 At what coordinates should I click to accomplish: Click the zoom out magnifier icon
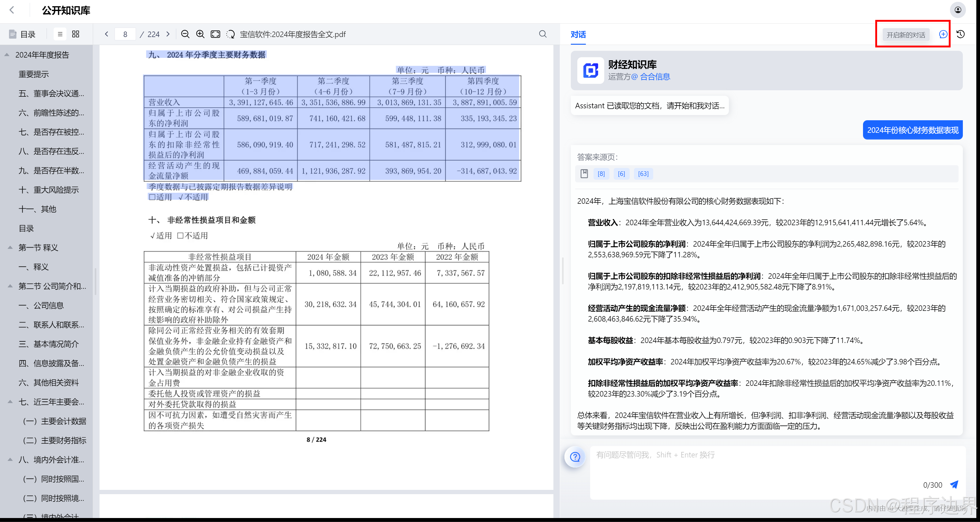tap(185, 34)
